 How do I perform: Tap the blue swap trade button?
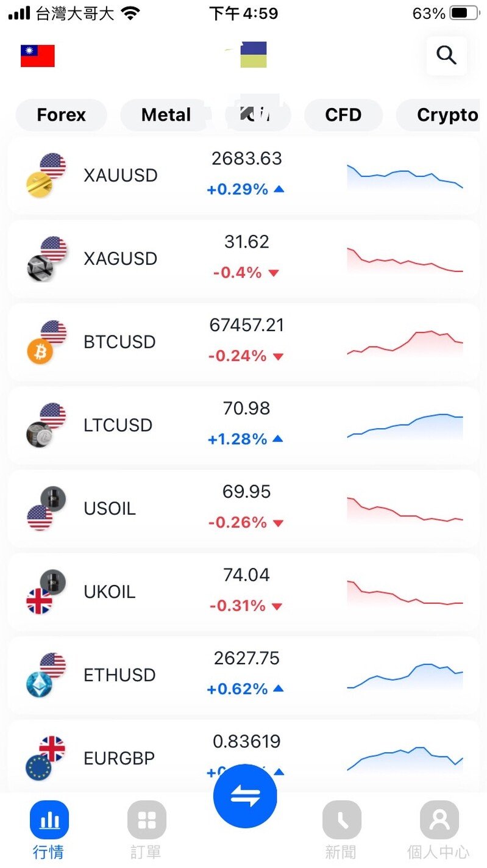(245, 796)
